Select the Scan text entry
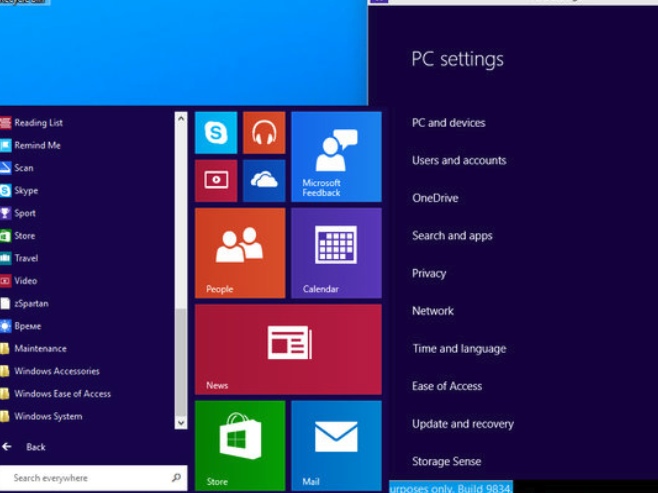Viewport: 658px width, 493px height. click(24, 168)
